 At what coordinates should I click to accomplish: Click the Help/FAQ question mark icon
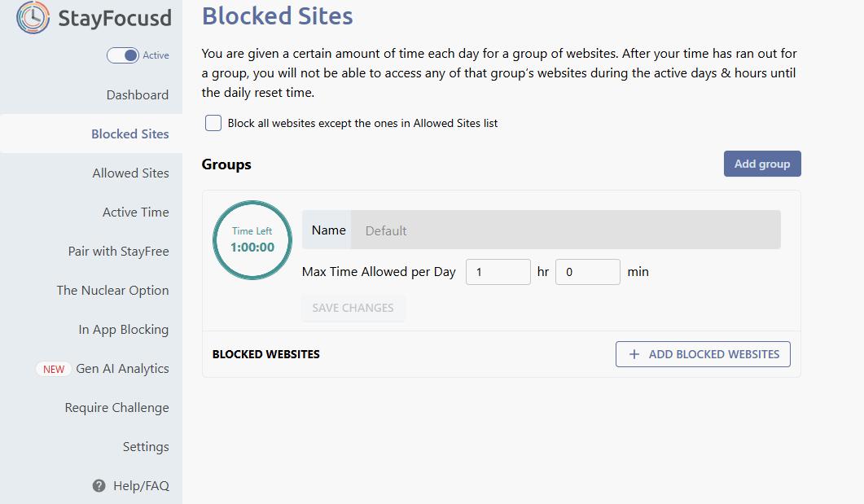99,486
